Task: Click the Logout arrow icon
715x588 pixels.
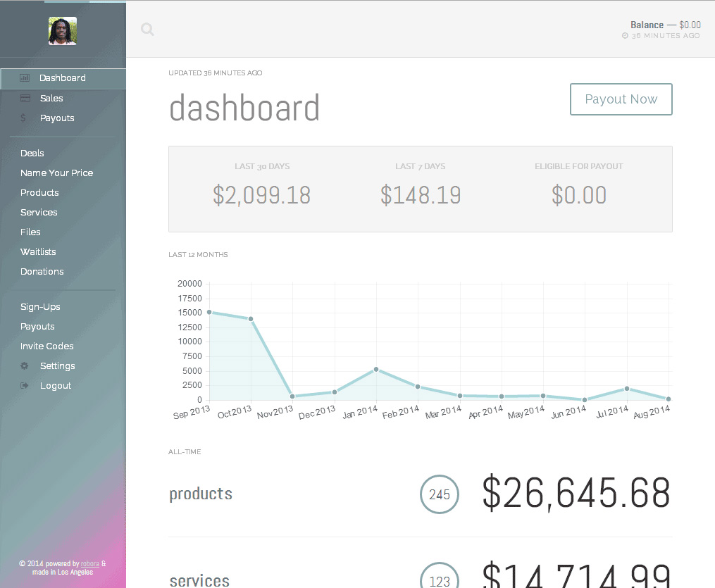Action: click(x=25, y=386)
